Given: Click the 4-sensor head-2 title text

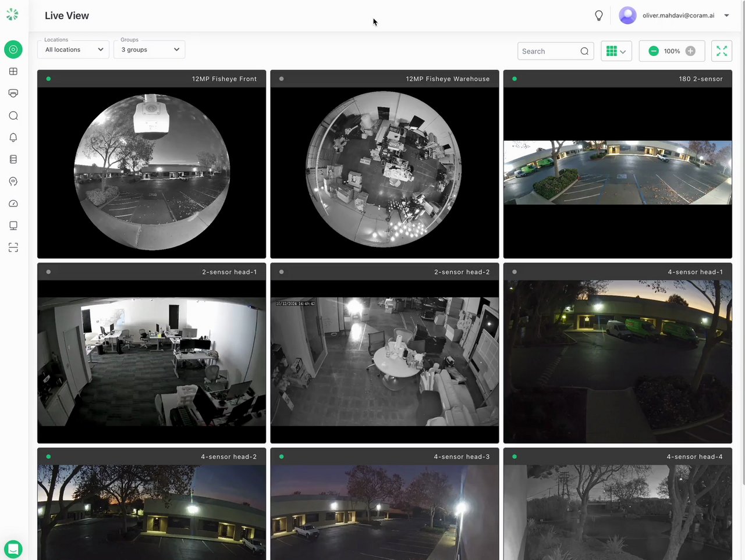Looking at the screenshot, I should [x=229, y=457].
